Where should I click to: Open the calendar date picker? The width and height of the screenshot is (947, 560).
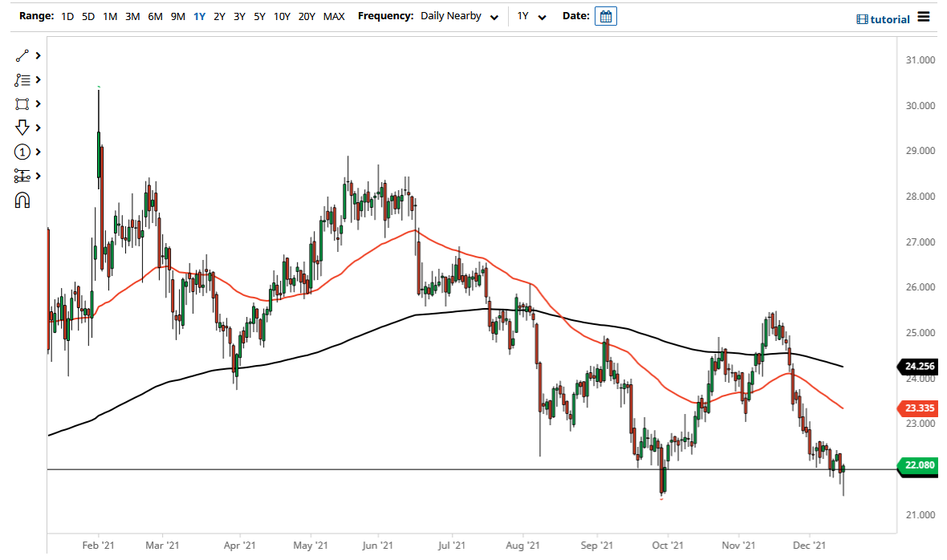pos(605,16)
